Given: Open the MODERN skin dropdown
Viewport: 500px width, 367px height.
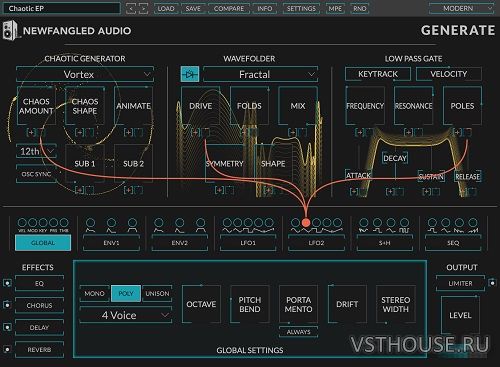Looking at the screenshot, I should [461, 8].
